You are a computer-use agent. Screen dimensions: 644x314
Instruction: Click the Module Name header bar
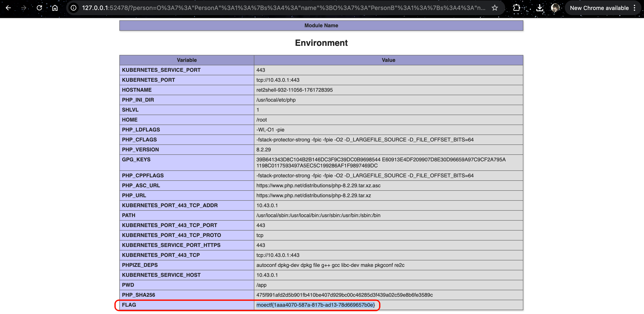click(x=321, y=26)
